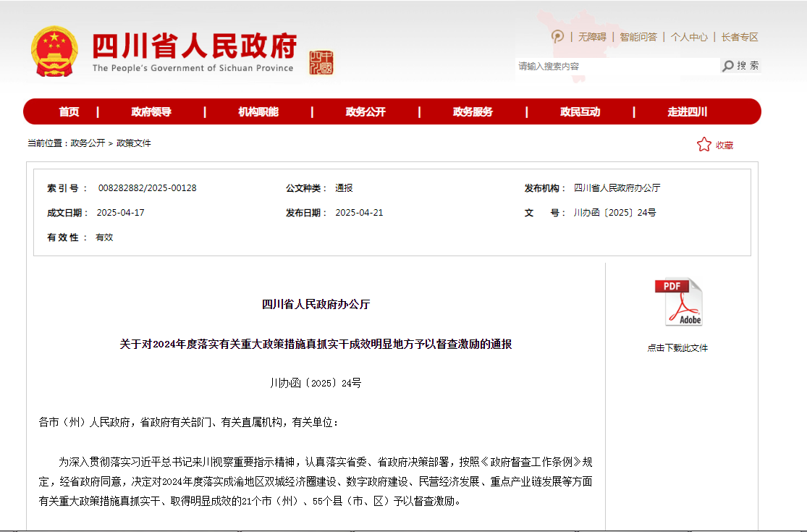
Task: Click the national emblem logo
Action: coord(54,52)
